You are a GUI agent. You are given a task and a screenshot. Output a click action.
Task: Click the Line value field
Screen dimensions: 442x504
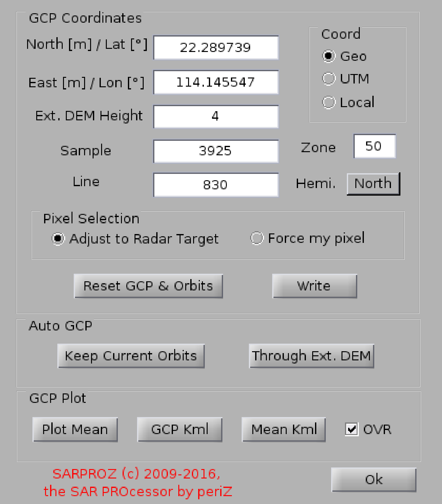[216, 185]
